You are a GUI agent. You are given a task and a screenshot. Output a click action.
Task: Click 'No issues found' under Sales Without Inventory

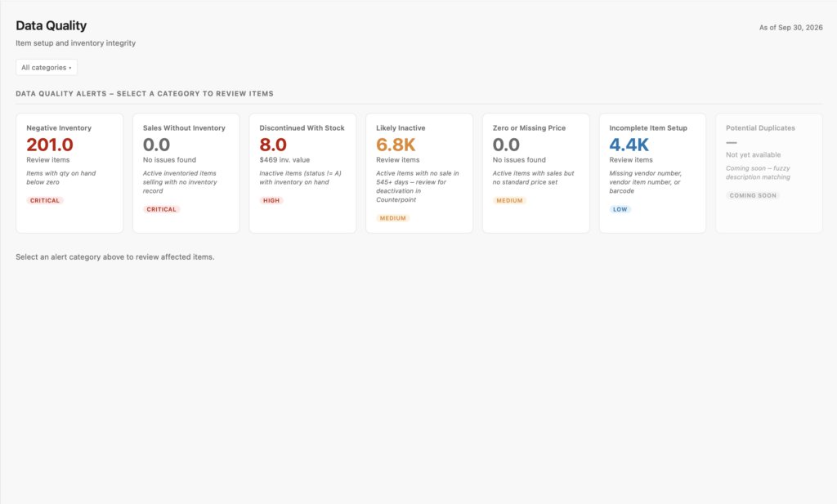click(169, 159)
